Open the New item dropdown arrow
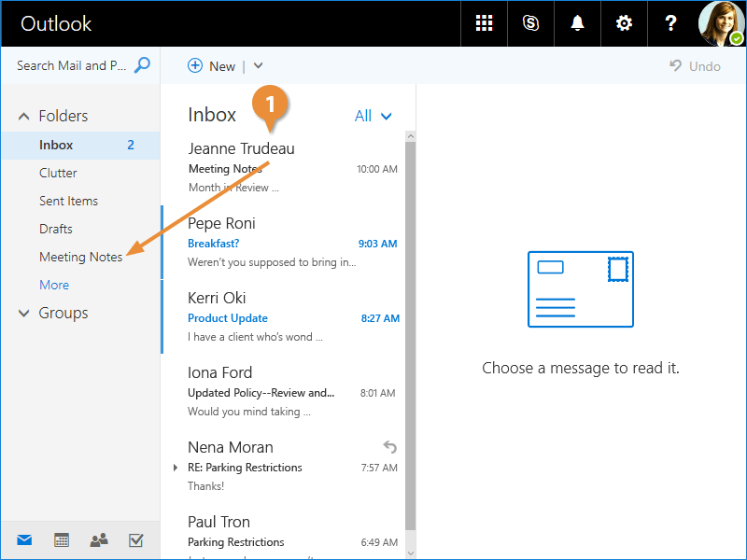 tap(259, 65)
